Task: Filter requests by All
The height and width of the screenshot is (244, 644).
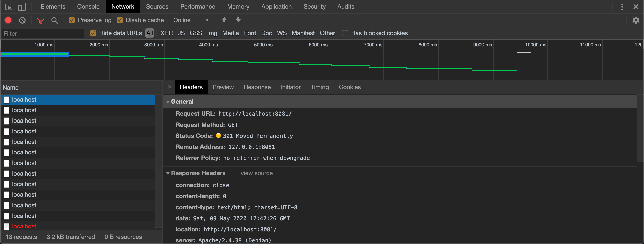Action: (150, 33)
